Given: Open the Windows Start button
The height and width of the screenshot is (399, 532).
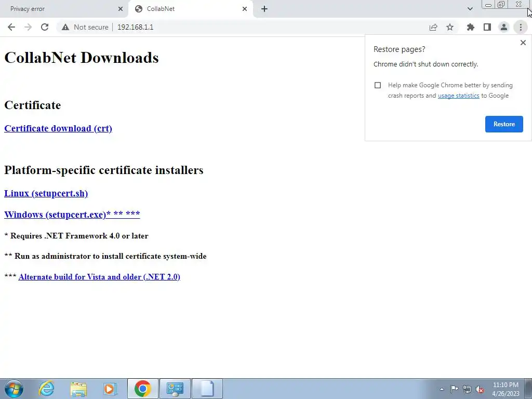Looking at the screenshot, I should point(14,389).
